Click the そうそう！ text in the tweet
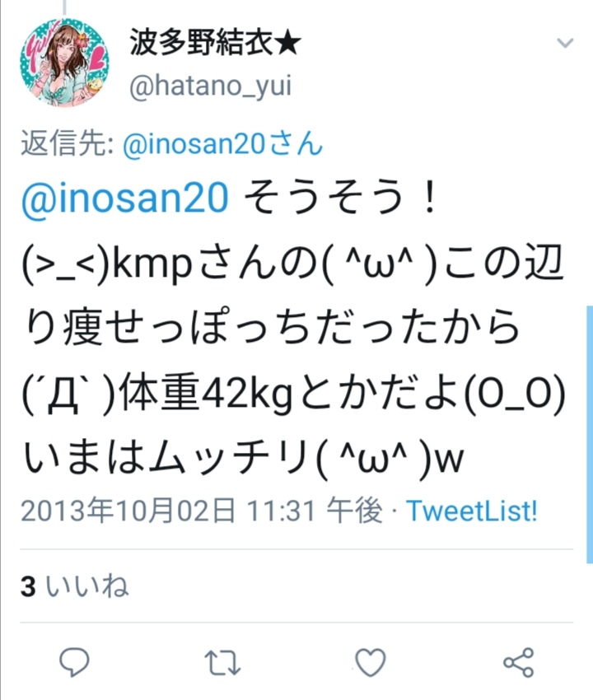 pyautogui.click(x=340, y=197)
